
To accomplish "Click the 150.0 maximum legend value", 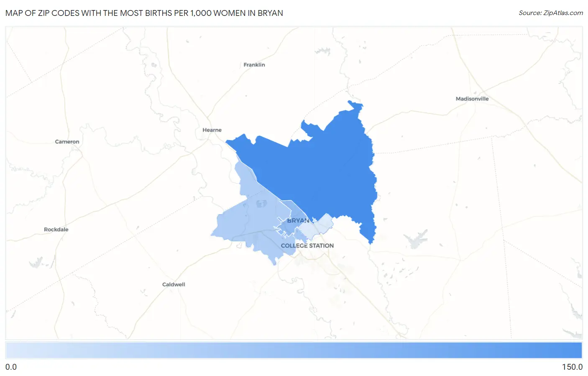I will 572,367.
